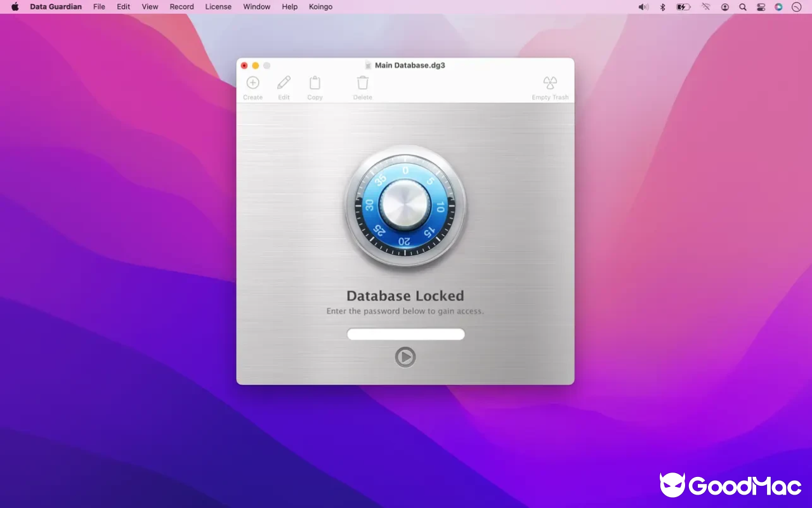The height and width of the screenshot is (508, 812).
Task: Toggle Do Not Disturb in menu bar
Action: [796, 7]
